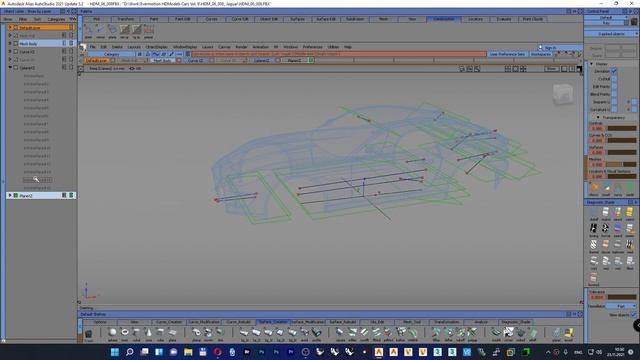This screenshot has height=360, width=640.
Task: Click Sign In
Action: tap(550, 48)
